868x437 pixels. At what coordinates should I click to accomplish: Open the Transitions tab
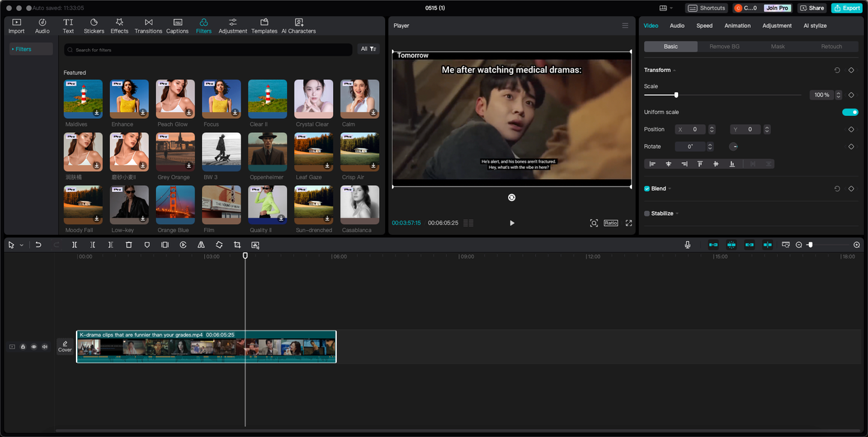point(148,26)
